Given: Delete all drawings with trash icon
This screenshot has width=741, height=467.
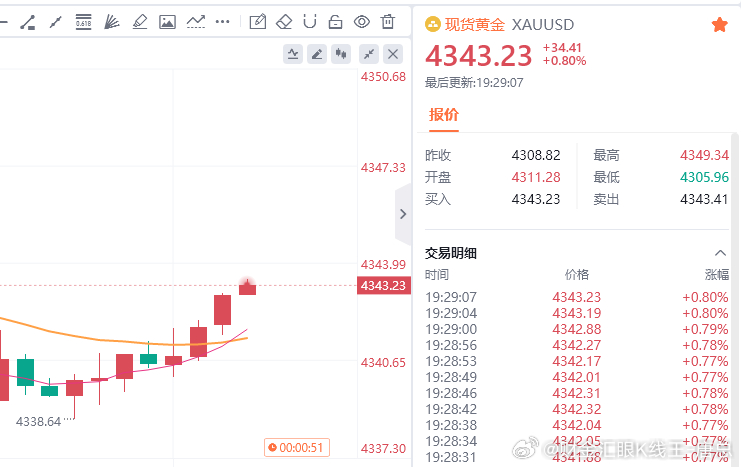Looking at the screenshot, I should tap(388, 22).
